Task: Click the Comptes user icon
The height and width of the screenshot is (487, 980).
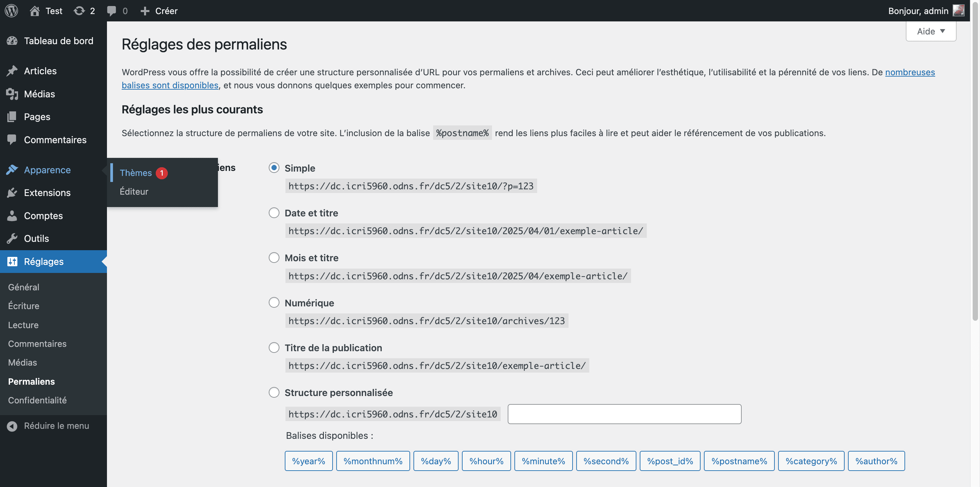Action: 12,216
